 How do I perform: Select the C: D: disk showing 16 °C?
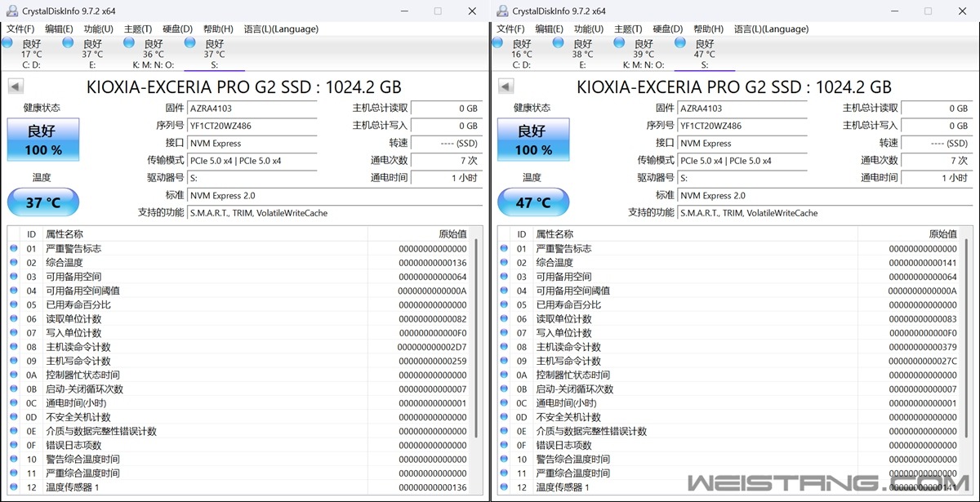(521, 54)
